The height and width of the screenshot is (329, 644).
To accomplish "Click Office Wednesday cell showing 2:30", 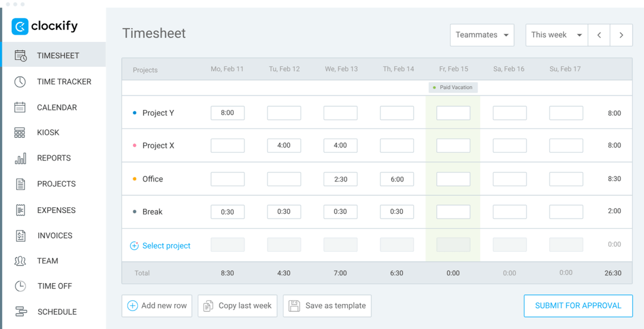I will (340, 179).
